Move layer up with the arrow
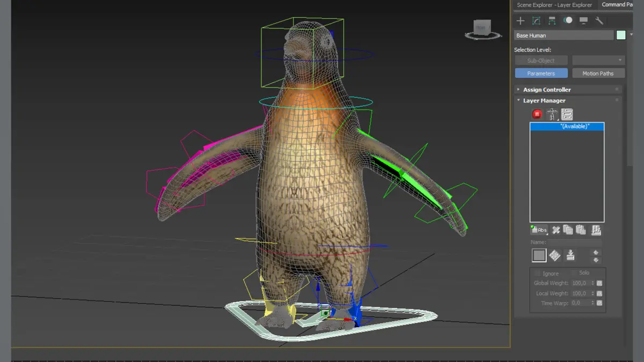Viewport: 644px width, 362px height. point(596,252)
